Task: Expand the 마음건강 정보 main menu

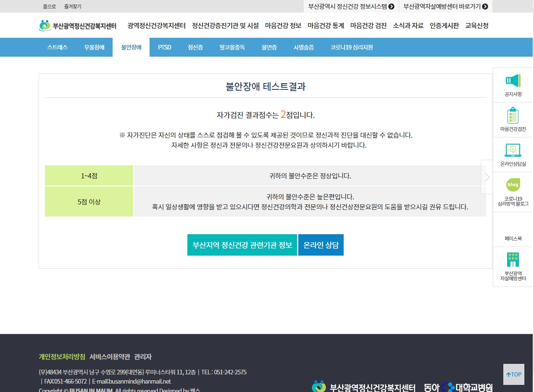Action: pyautogui.click(x=283, y=26)
